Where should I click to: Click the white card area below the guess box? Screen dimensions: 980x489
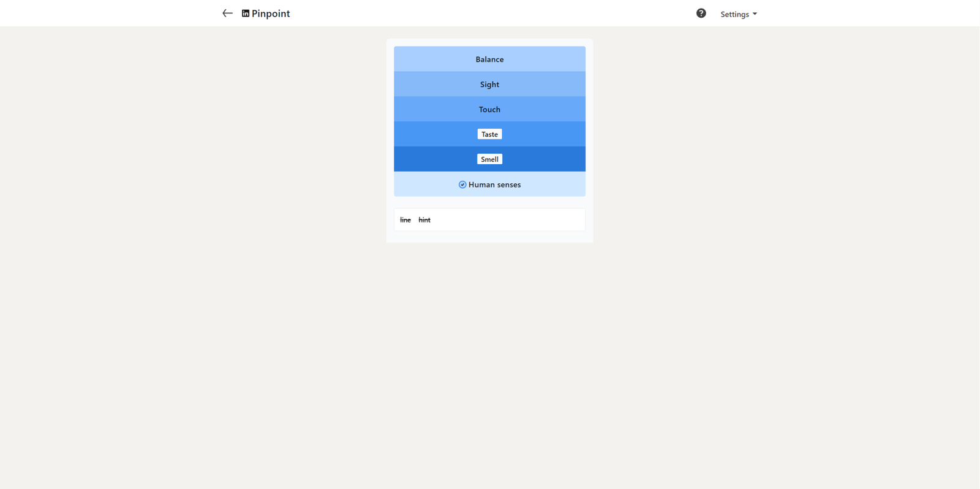(x=489, y=237)
